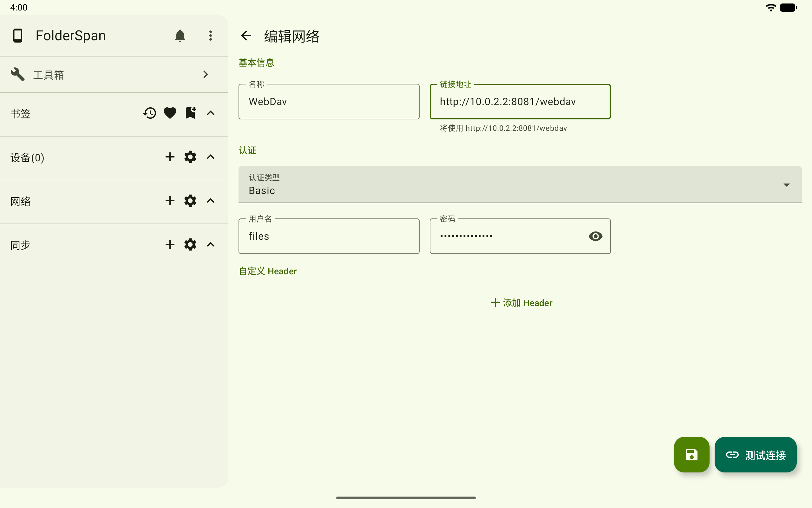
Task: Open the three-dot overflow menu
Action: tap(210, 36)
